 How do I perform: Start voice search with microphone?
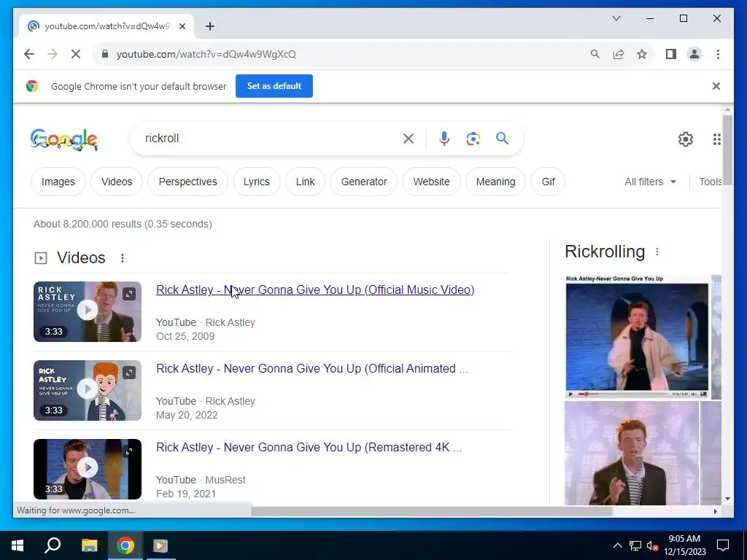[444, 139]
